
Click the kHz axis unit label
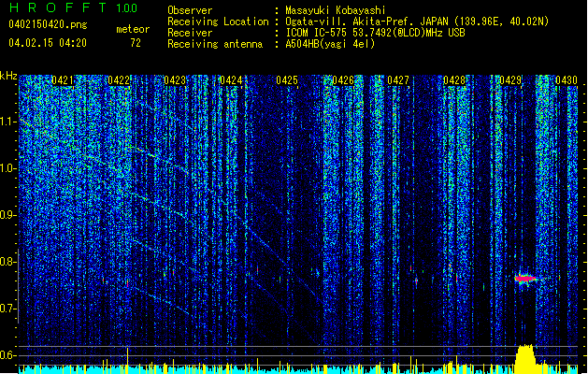click(x=8, y=76)
